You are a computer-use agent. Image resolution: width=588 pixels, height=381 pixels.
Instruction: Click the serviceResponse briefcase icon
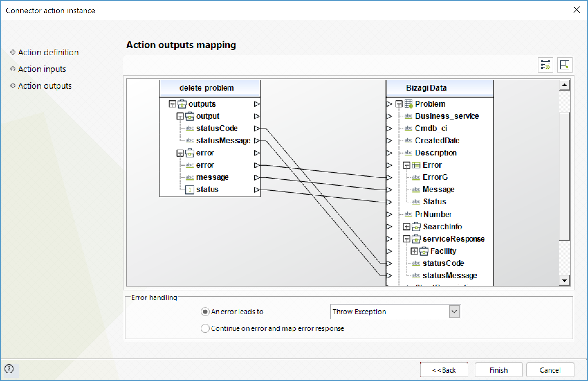coord(416,239)
